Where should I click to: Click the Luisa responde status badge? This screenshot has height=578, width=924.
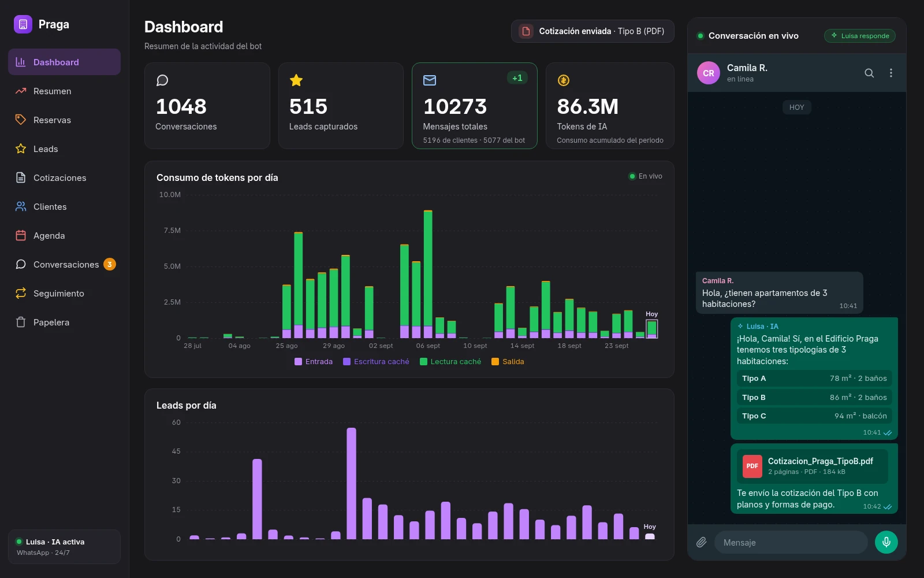[x=860, y=36]
